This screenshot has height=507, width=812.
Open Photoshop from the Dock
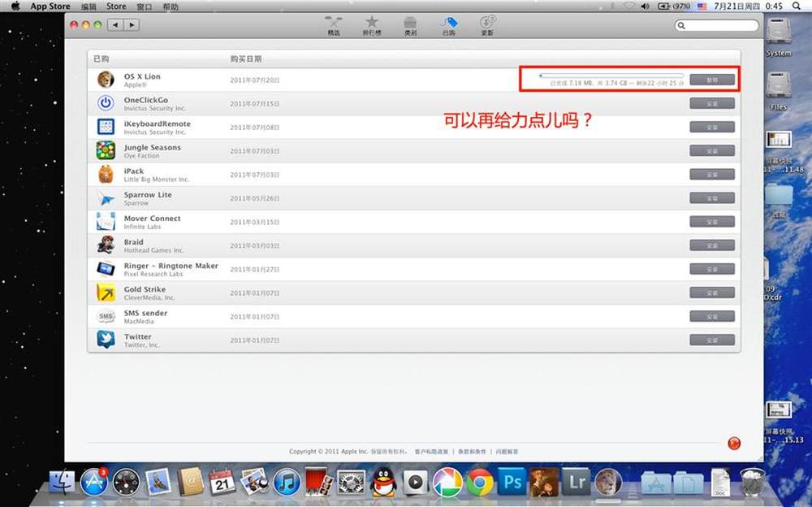(x=512, y=482)
